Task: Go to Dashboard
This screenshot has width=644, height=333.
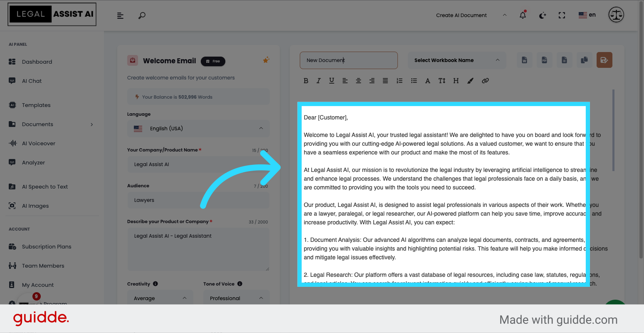Action: click(37, 62)
